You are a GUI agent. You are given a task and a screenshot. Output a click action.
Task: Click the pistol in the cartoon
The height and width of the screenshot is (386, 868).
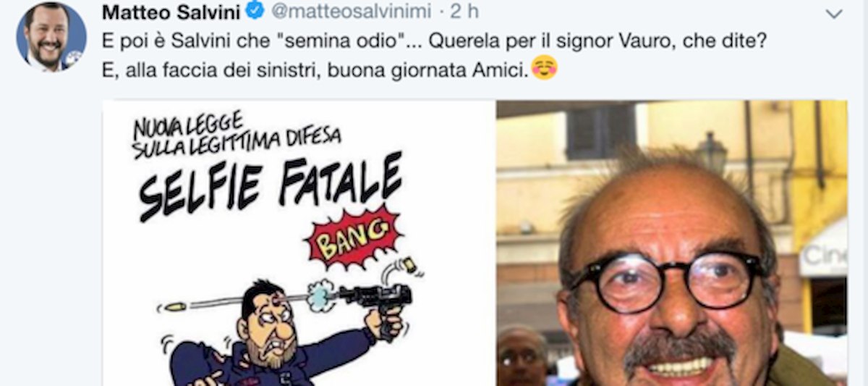click(375, 303)
